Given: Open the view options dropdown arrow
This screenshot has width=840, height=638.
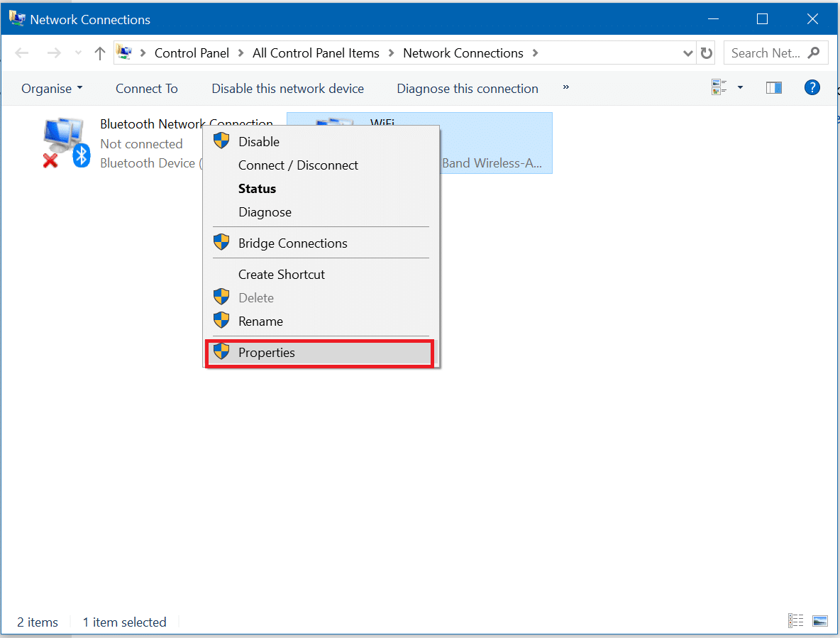Looking at the screenshot, I should point(740,88).
